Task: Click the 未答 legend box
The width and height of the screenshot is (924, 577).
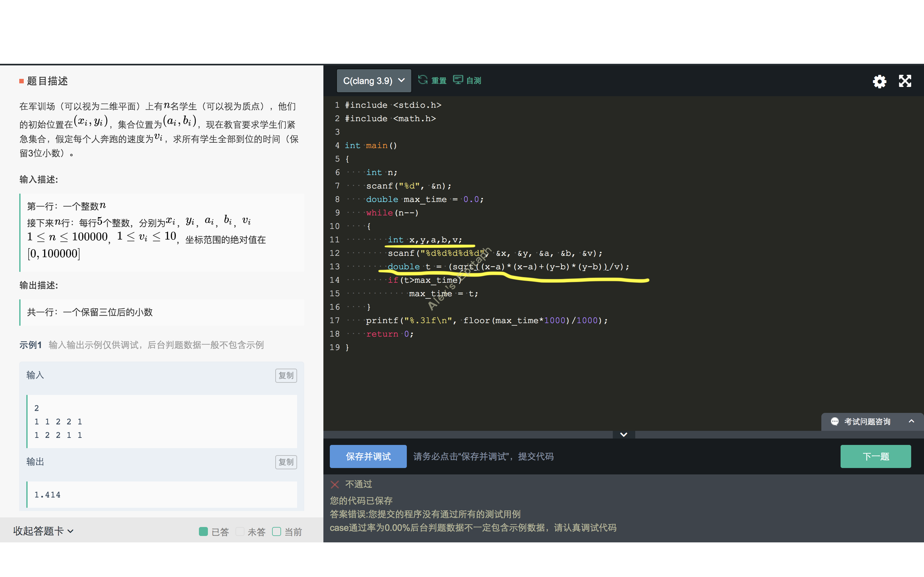Action: [x=240, y=531]
